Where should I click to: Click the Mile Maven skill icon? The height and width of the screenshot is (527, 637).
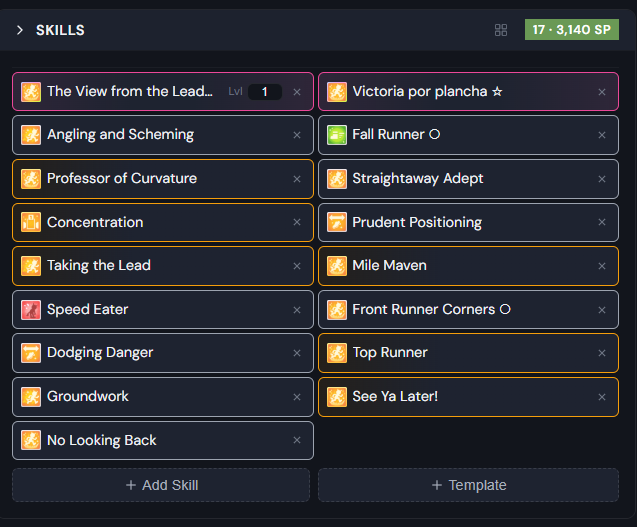click(x=337, y=266)
